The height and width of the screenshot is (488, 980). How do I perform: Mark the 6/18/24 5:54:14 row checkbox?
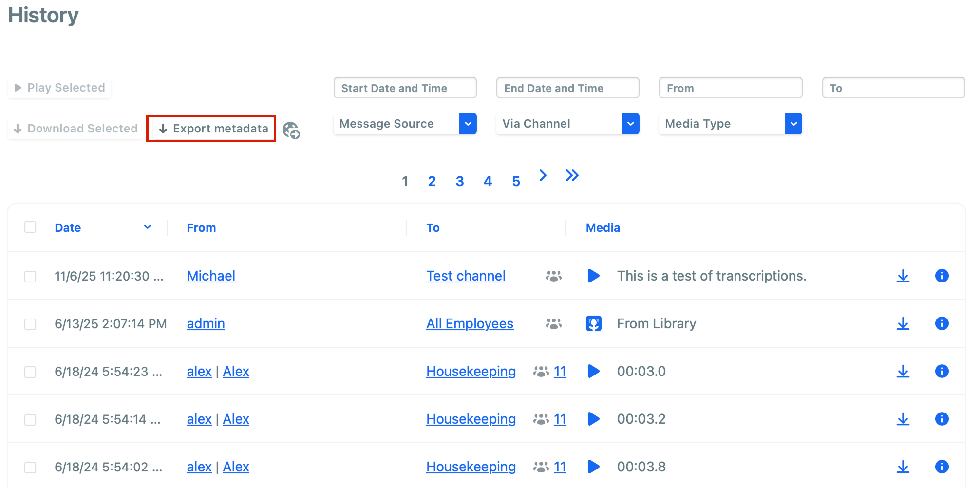pyautogui.click(x=30, y=420)
